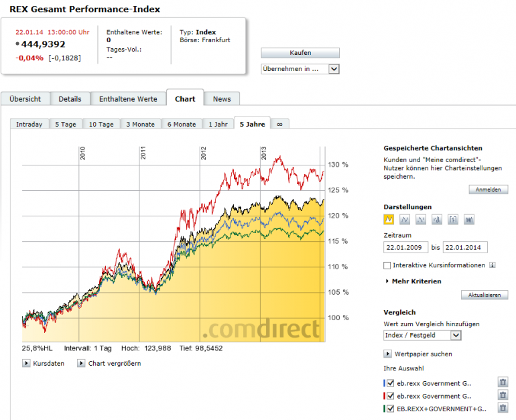The width and height of the screenshot is (516, 420).
Task: Click the 100 % axis label
Action: coord(338,318)
